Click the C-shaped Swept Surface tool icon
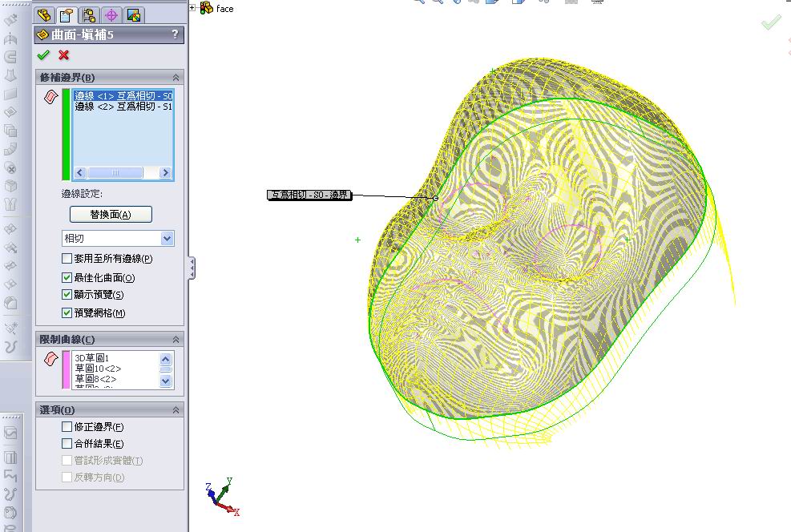This screenshot has width=791, height=532. pyautogui.click(x=10, y=56)
